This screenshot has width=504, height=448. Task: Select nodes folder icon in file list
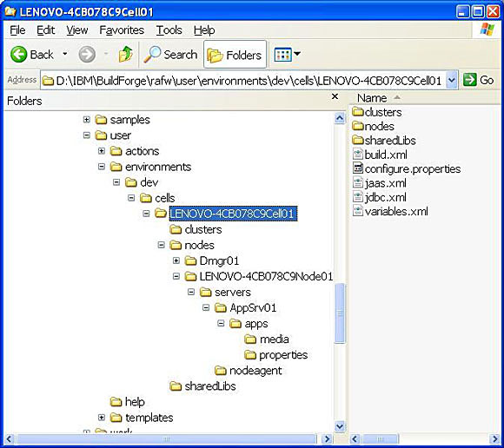[357, 126]
